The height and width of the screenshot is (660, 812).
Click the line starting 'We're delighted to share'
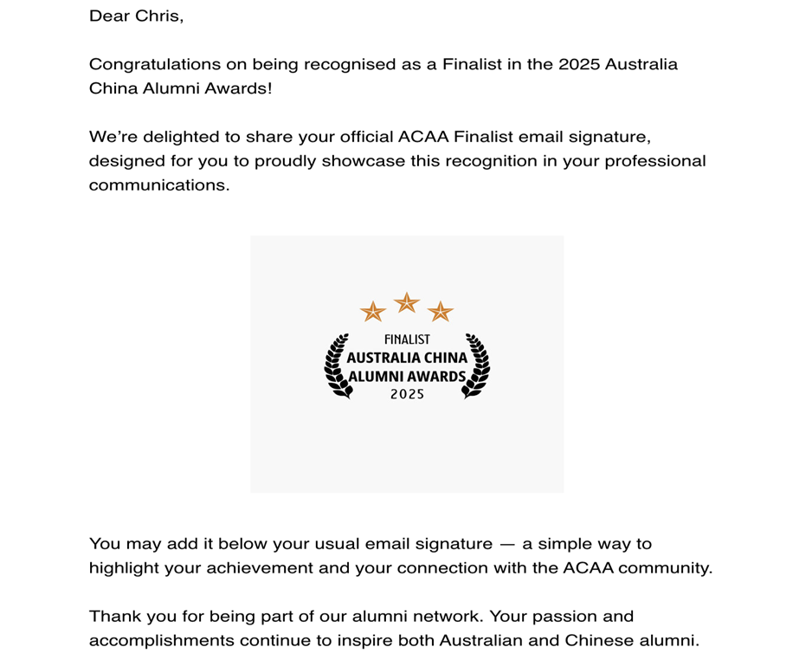(x=377, y=137)
